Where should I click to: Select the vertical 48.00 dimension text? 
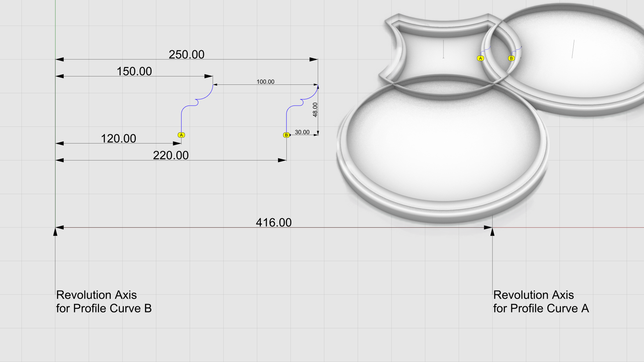(x=315, y=110)
